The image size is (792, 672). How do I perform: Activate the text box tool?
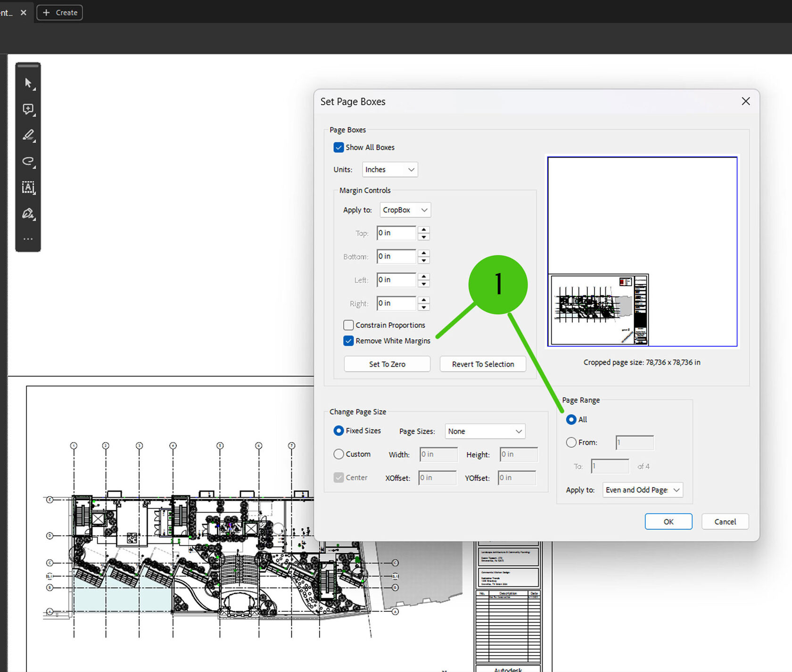tap(28, 188)
